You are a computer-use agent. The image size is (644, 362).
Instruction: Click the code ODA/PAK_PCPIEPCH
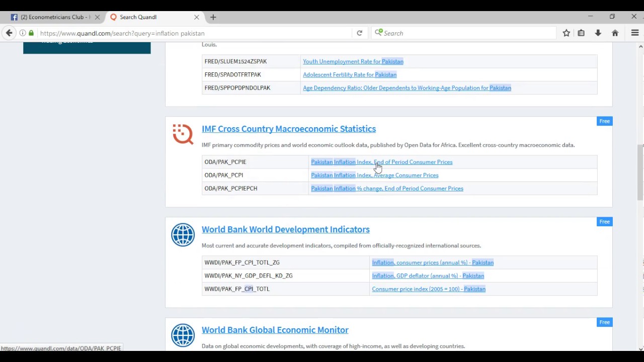231,189
